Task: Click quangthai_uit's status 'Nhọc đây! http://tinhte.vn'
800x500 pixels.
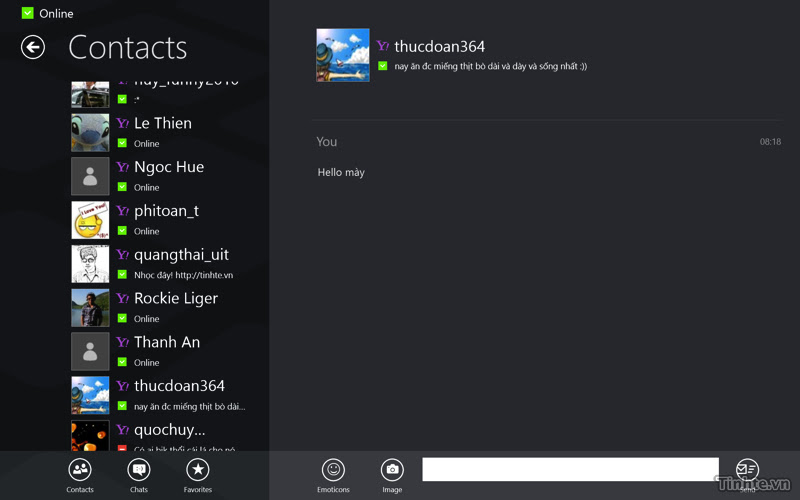Action: 184,276
